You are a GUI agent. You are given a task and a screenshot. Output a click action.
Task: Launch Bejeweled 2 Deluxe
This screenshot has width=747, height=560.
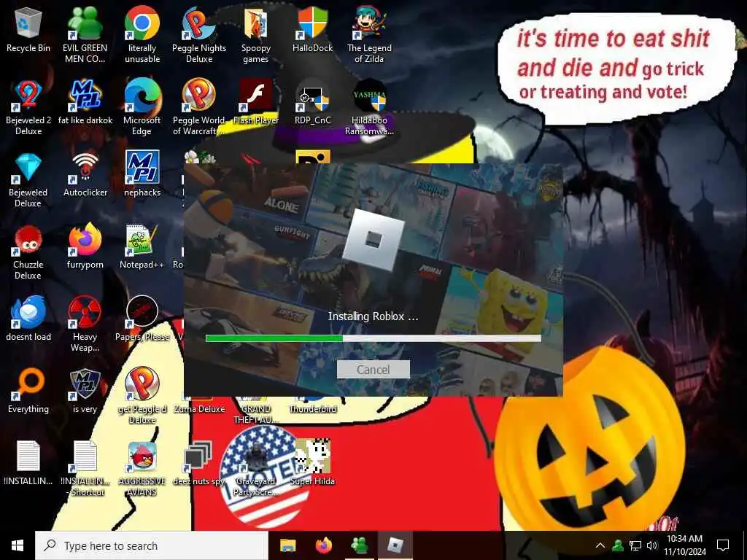(x=28, y=106)
